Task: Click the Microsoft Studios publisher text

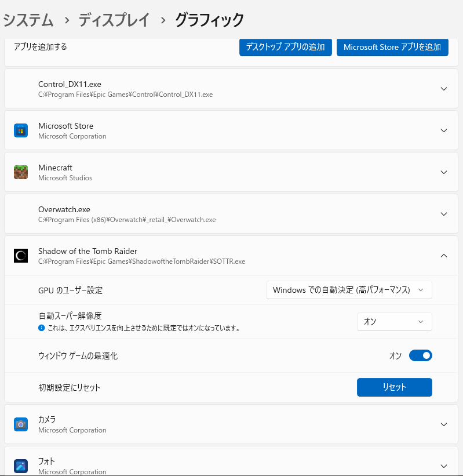Action: pyautogui.click(x=65, y=178)
